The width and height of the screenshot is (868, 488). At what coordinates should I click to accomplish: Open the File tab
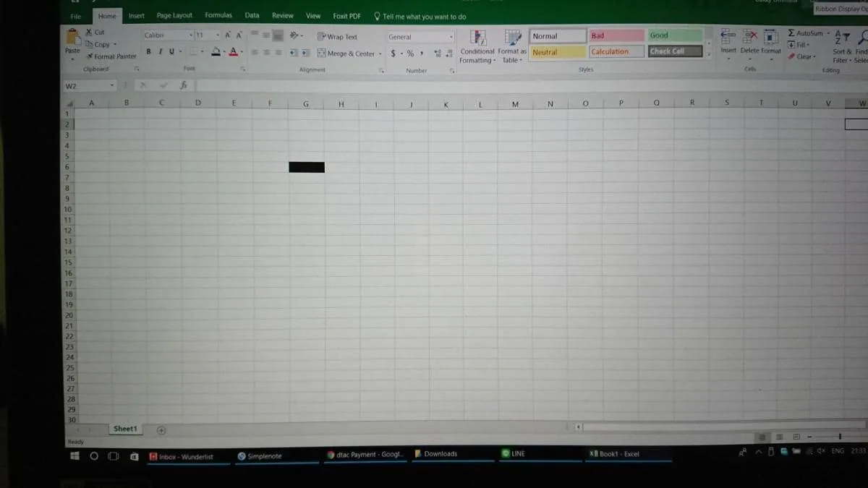pyautogui.click(x=76, y=16)
